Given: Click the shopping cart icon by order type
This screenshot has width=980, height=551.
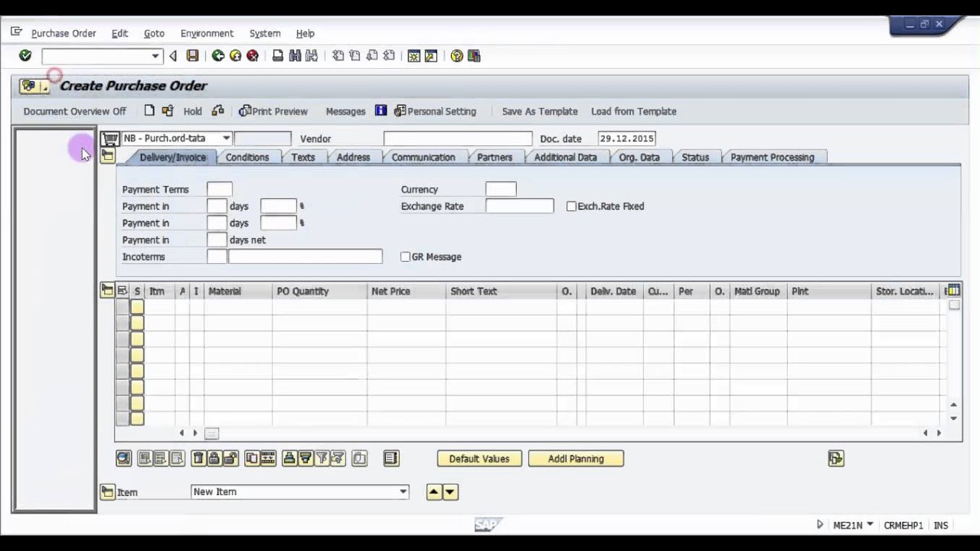Looking at the screenshot, I should pyautogui.click(x=110, y=139).
